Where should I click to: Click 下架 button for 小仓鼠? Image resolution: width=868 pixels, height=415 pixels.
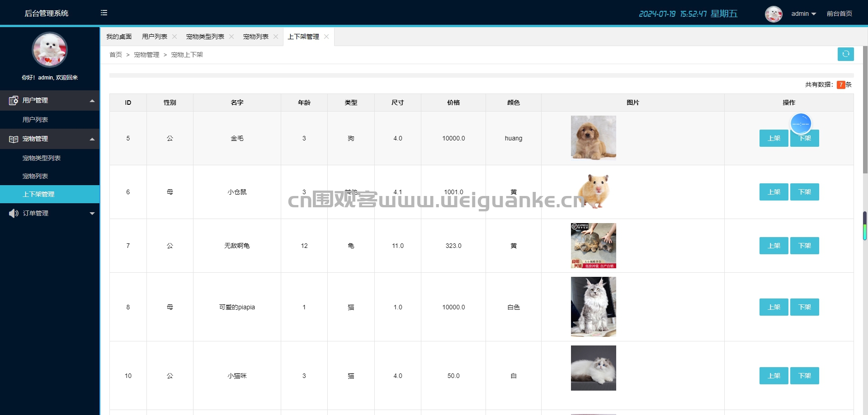(805, 192)
